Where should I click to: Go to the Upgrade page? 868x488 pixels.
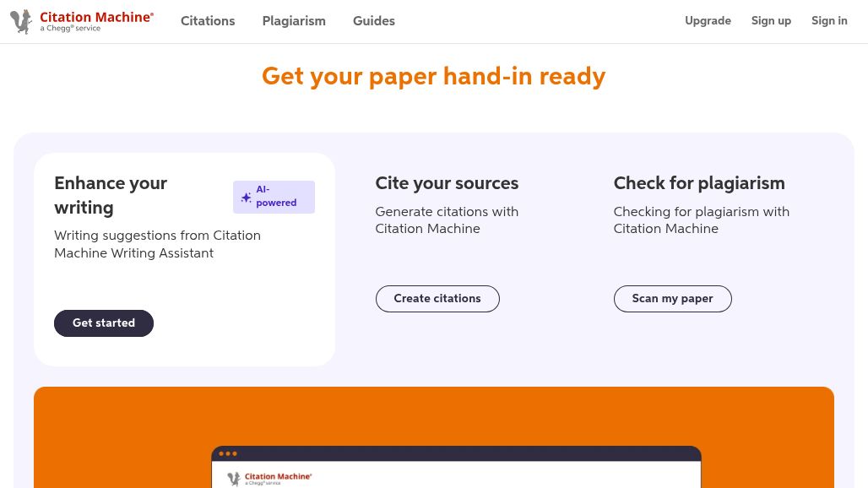[x=708, y=21]
